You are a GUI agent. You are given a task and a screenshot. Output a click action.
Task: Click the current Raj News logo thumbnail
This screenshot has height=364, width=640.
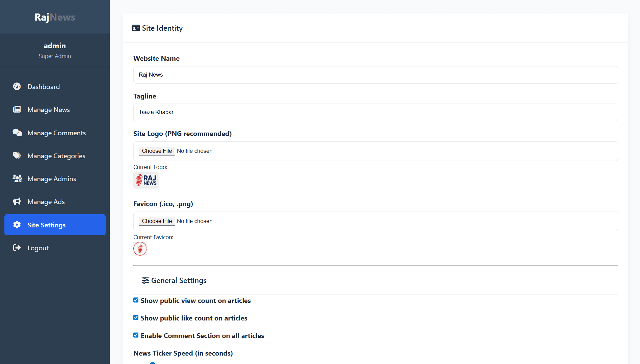[146, 180]
